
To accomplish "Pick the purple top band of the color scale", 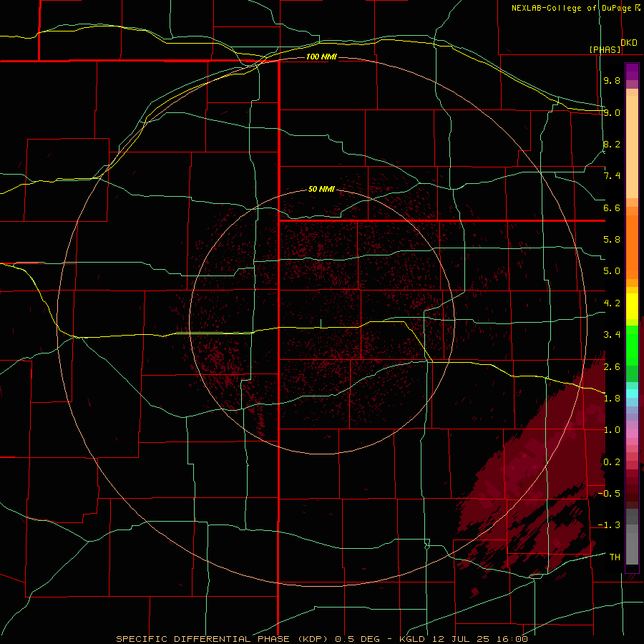I will (x=632, y=72).
